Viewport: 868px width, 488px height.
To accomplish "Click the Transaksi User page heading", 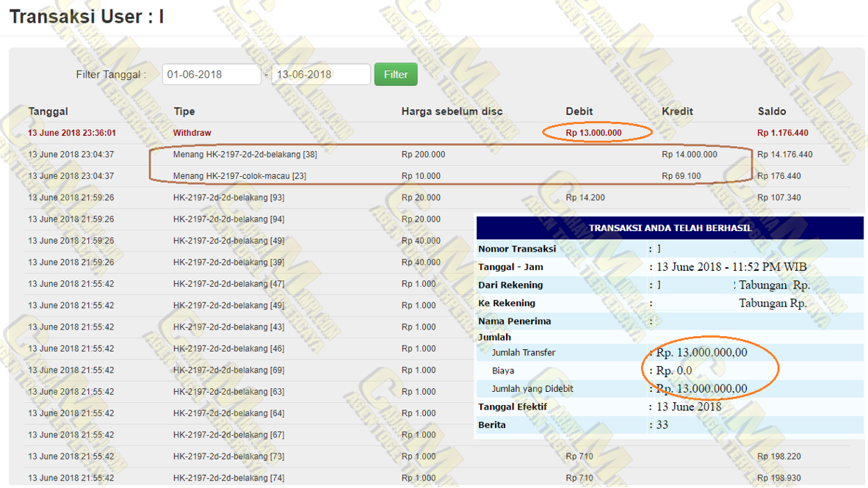I will tap(87, 18).
